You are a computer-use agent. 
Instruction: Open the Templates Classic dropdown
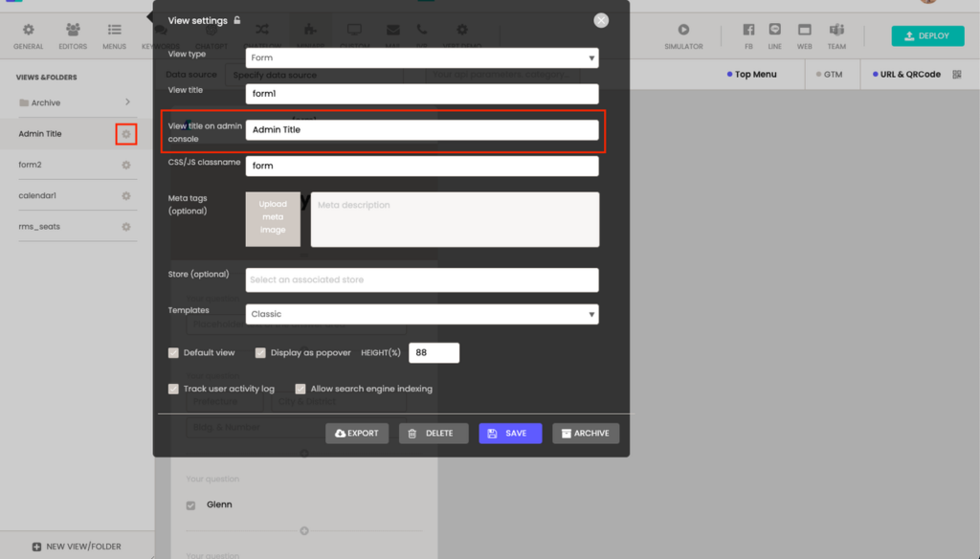click(421, 314)
